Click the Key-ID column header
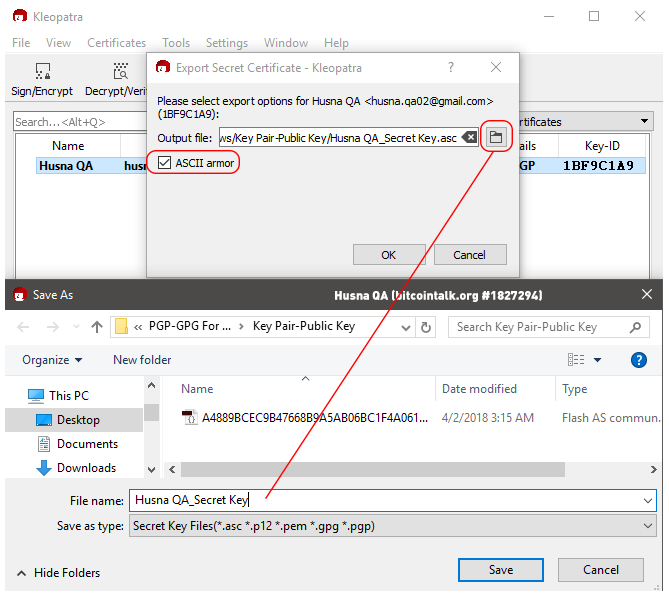This screenshot has width=669, height=597. (x=602, y=146)
